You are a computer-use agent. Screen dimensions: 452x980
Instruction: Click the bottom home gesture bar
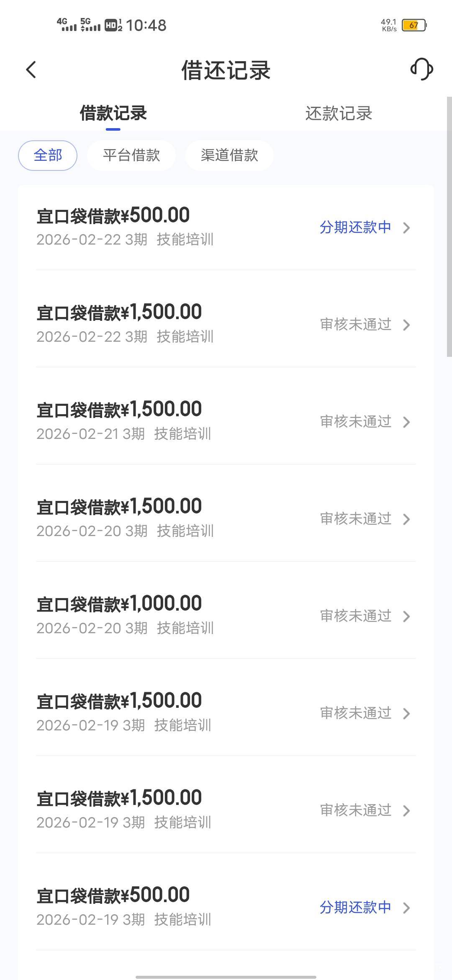(226, 977)
